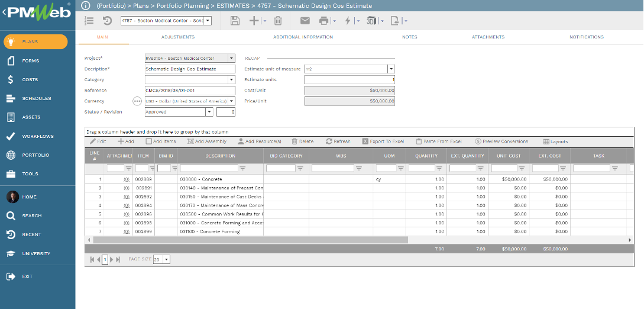Expand Estimate unit of measure dropdown
Image resolution: width=644 pixels, height=309 pixels.
coord(391,69)
